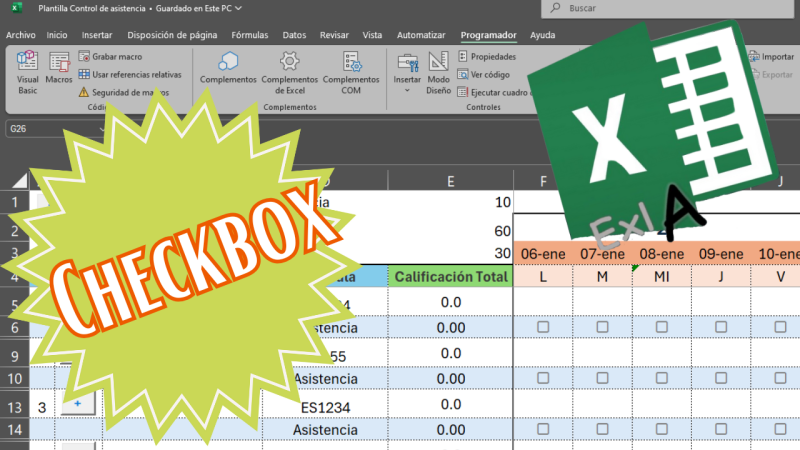The image size is (800, 450).
Task: Check row 14 box under 06-ene
Action: (x=543, y=429)
